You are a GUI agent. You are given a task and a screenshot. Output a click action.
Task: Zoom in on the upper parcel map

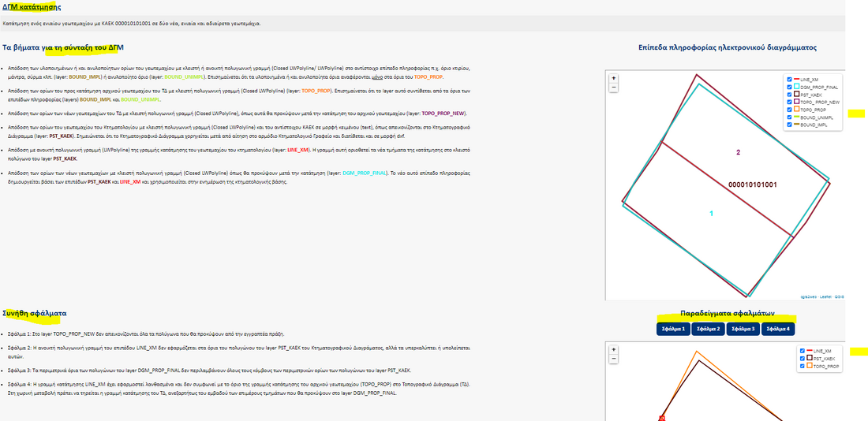pyautogui.click(x=614, y=78)
